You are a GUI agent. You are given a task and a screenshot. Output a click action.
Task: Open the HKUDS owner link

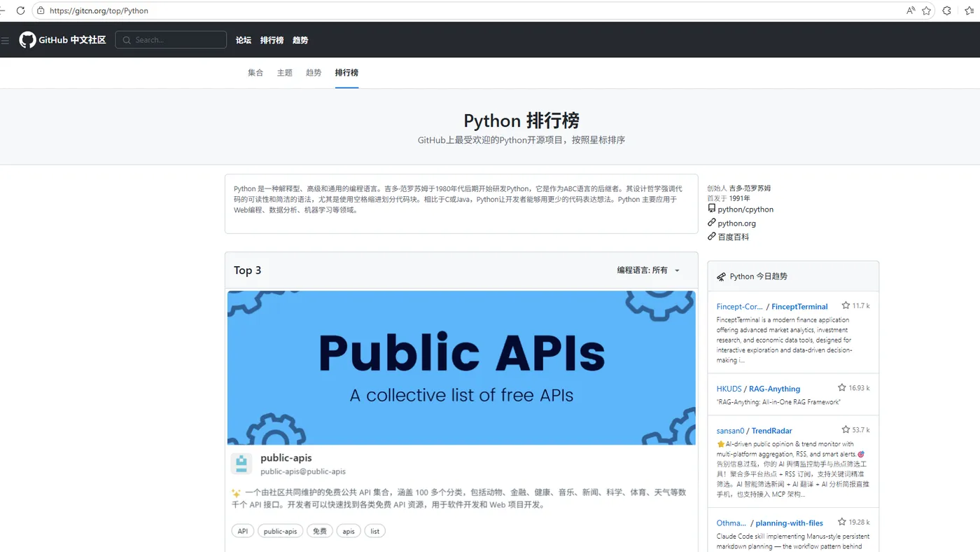point(729,389)
